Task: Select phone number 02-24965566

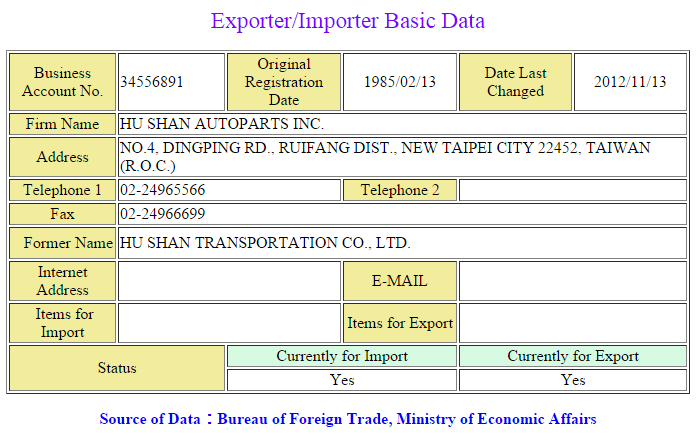Action: pos(163,190)
